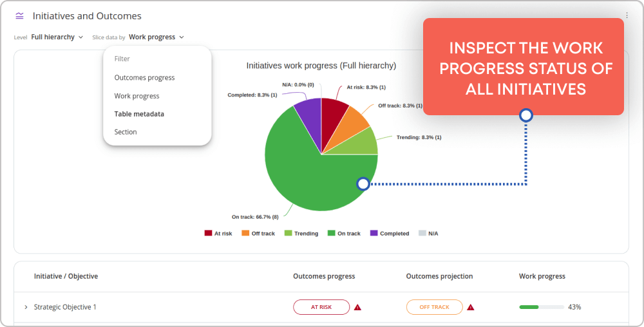644x327 pixels.
Task: Click the Filter heading in menu
Action: tap(122, 59)
